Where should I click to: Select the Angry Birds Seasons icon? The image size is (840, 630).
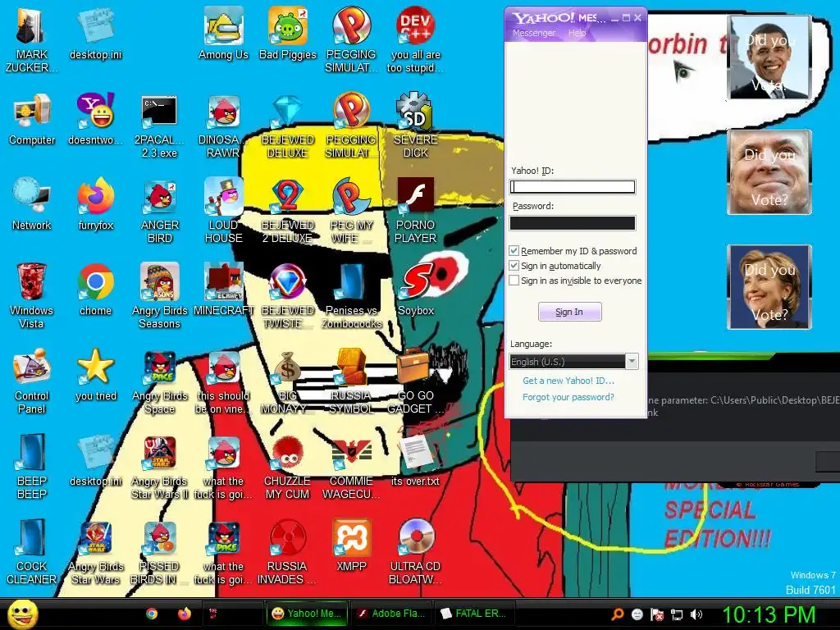(x=160, y=295)
